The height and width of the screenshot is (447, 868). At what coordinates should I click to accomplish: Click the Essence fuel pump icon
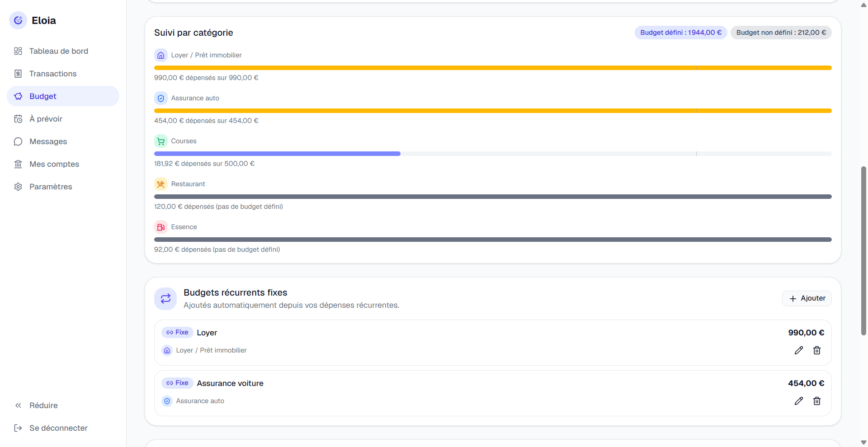coord(161,227)
